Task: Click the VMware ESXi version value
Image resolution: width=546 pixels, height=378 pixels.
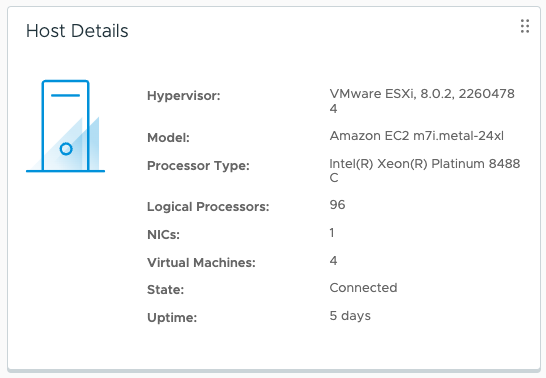Action: pos(422,101)
